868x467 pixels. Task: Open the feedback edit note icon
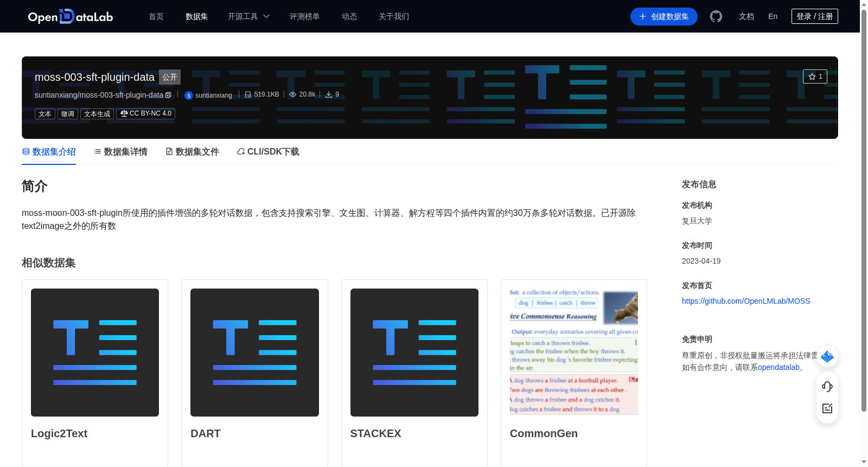(827, 408)
